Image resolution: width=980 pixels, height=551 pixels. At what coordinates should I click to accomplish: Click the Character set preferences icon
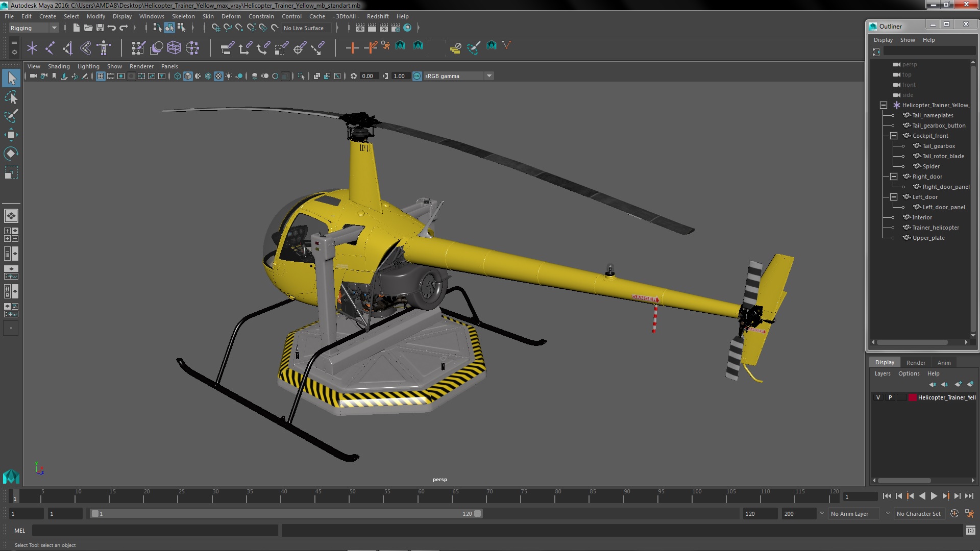coord(969,514)
